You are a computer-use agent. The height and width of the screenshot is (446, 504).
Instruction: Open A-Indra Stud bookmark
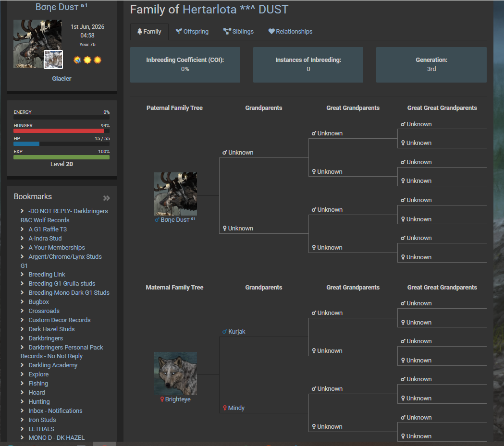point(45,238)
